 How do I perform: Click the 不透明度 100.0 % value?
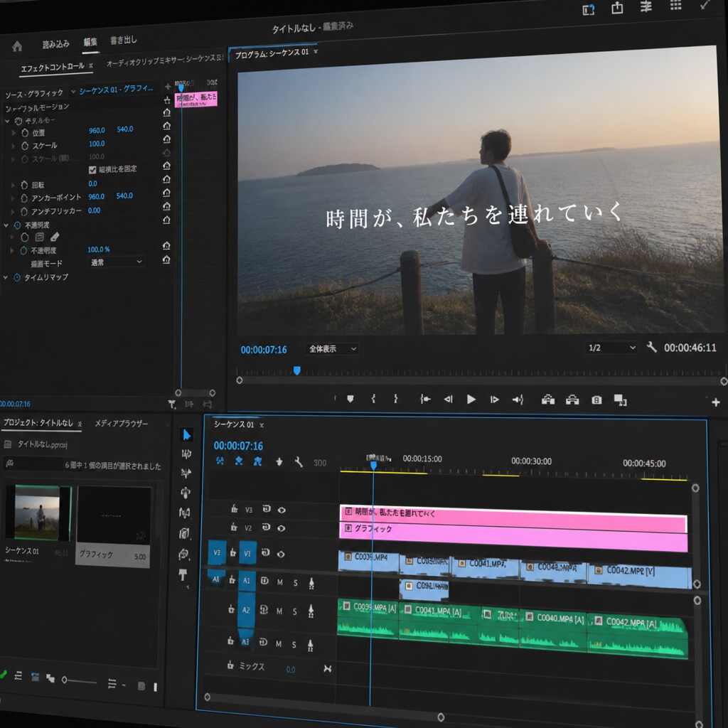pyautogui.click(x=98, y=250)
